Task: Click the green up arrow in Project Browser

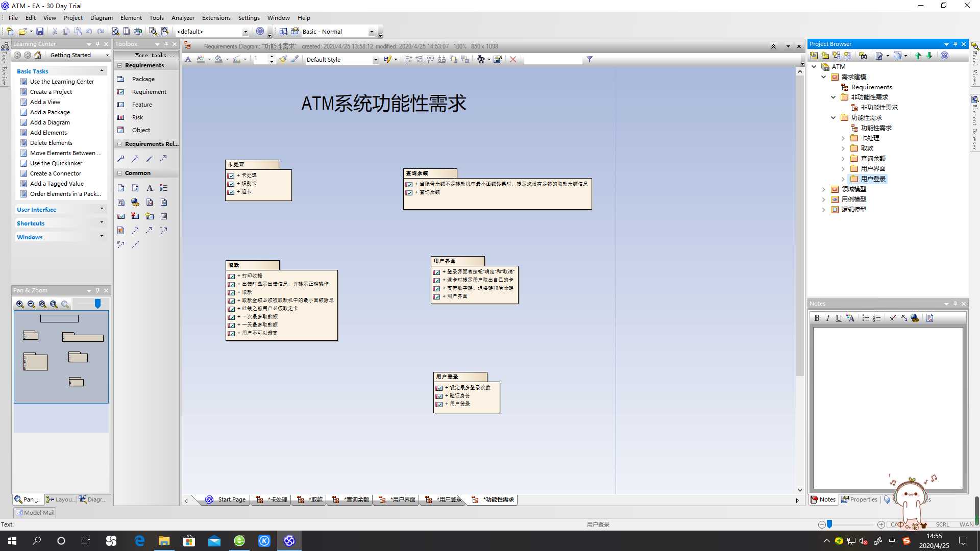Action: pyautogui.click(x=918, y=56)
